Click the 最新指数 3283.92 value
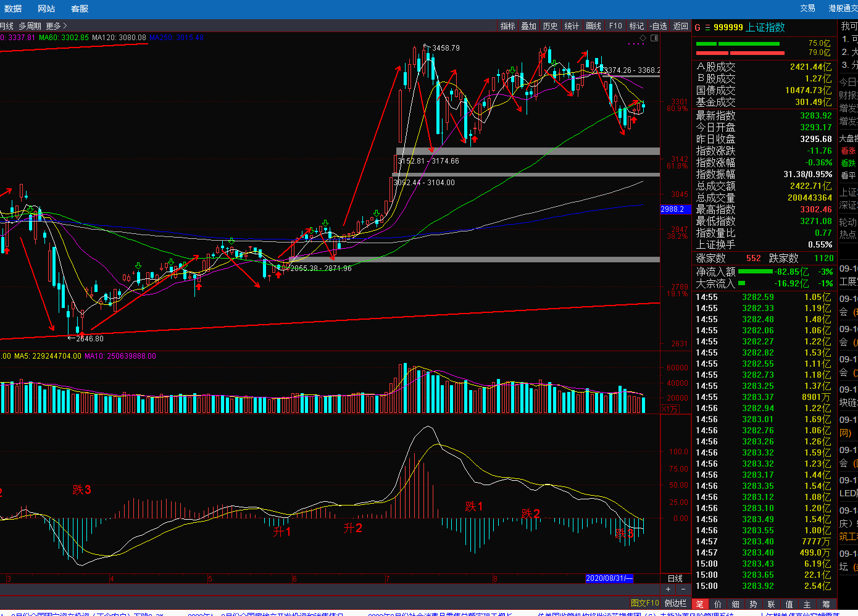Screen dimensions: 858x616 click(x=816, y=115)
